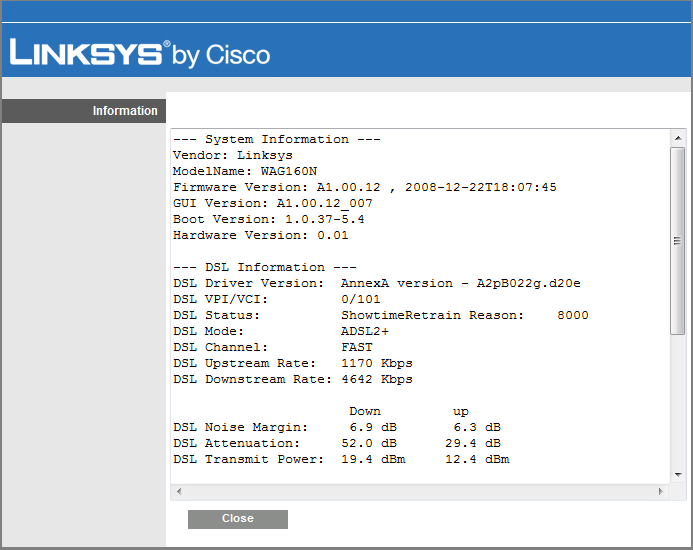Click the DSL Noise Margin row
This screenshot has width=693, height=550.
337,427
